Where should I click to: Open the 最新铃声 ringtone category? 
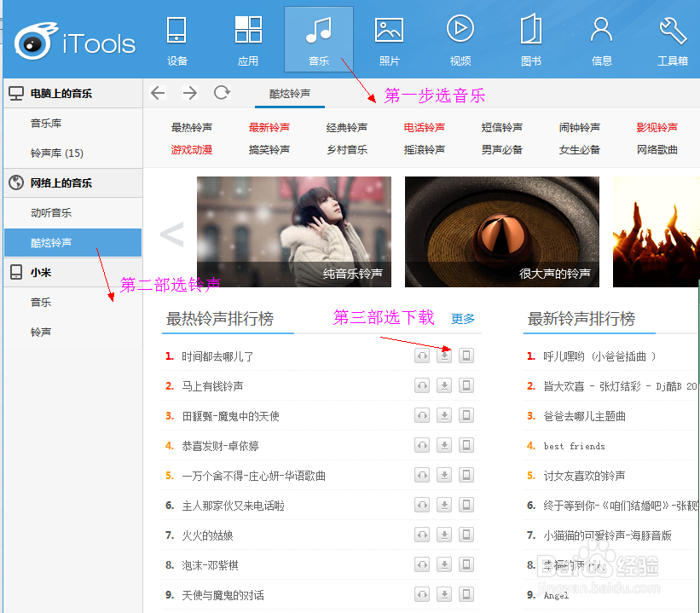point(268,127)
